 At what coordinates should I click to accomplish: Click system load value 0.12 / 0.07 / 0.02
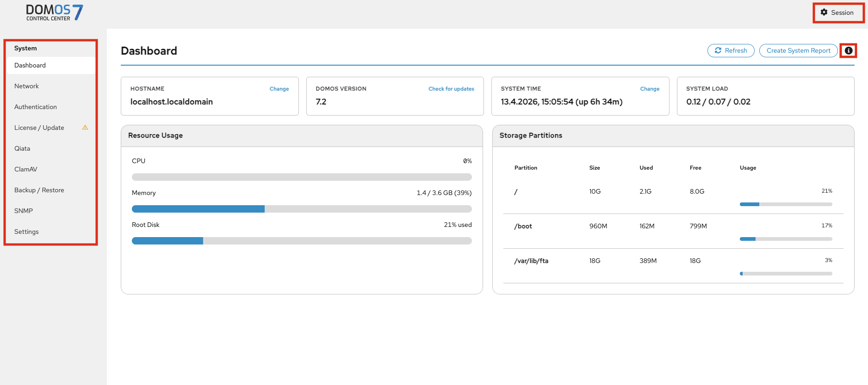click(718, 102)
